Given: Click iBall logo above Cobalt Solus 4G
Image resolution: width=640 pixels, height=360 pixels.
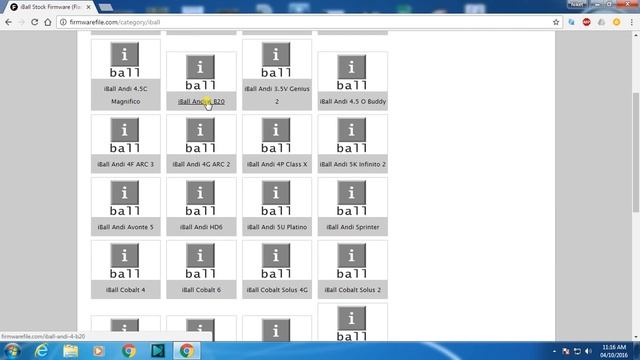Looking at the screenshot, I should coord(276,261).
